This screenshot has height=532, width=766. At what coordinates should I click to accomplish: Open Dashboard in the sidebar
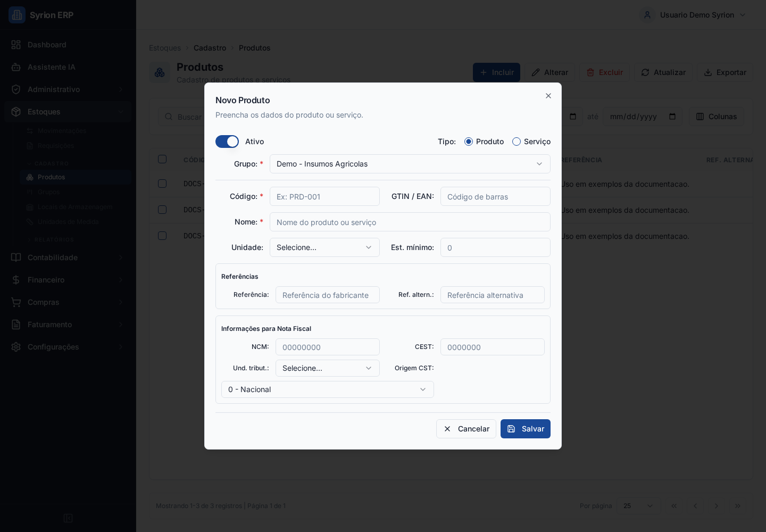pos(68,45)
